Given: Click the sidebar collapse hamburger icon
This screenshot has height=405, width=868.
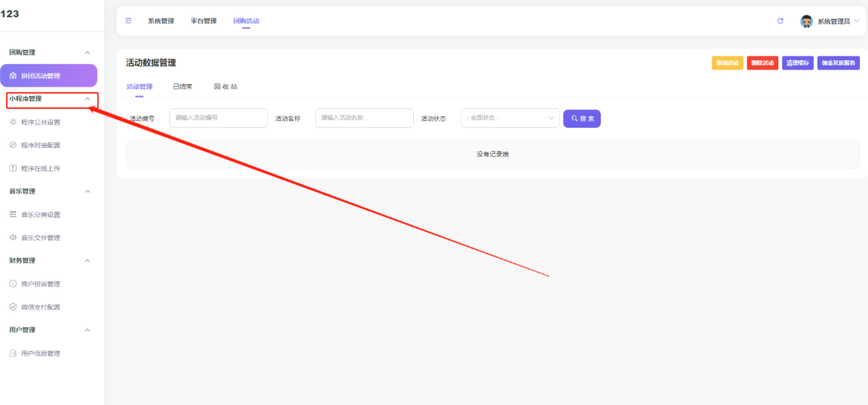Looking at the screenshot, I should [128, 21].
